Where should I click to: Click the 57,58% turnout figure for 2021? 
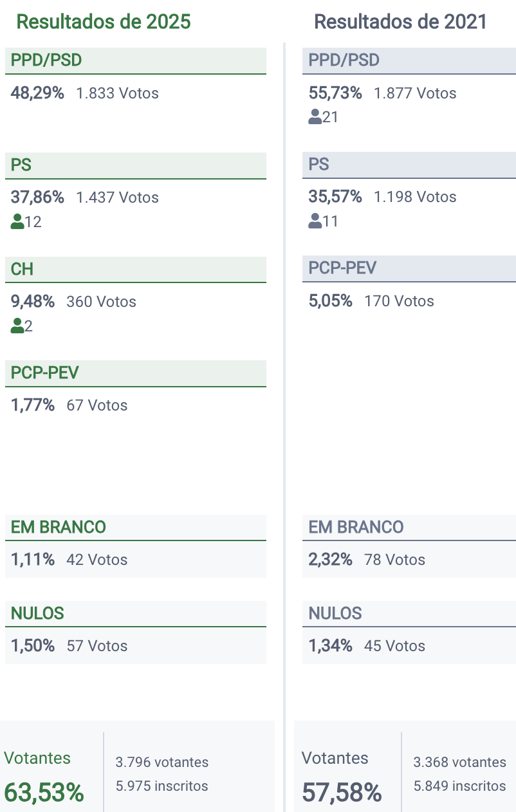pos(342,792)
